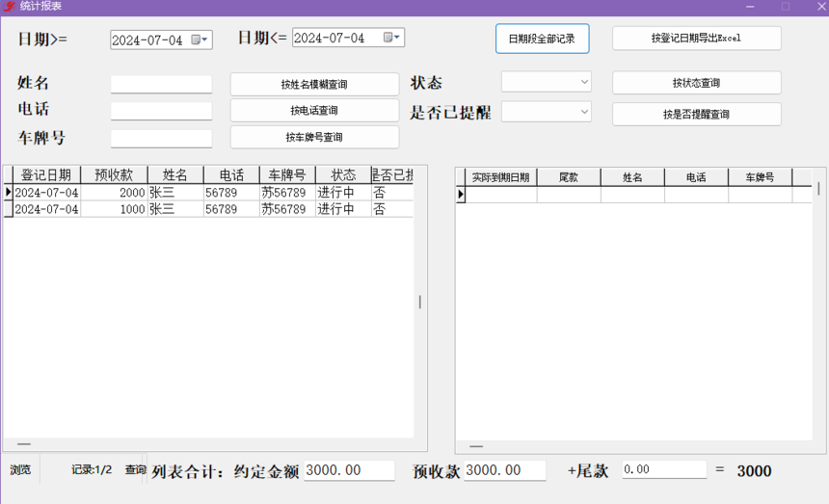Image resolution: width=829 pixels, height=504 pixels.
Task: Expand the 状态 dropdown
Action: point(584,82)
